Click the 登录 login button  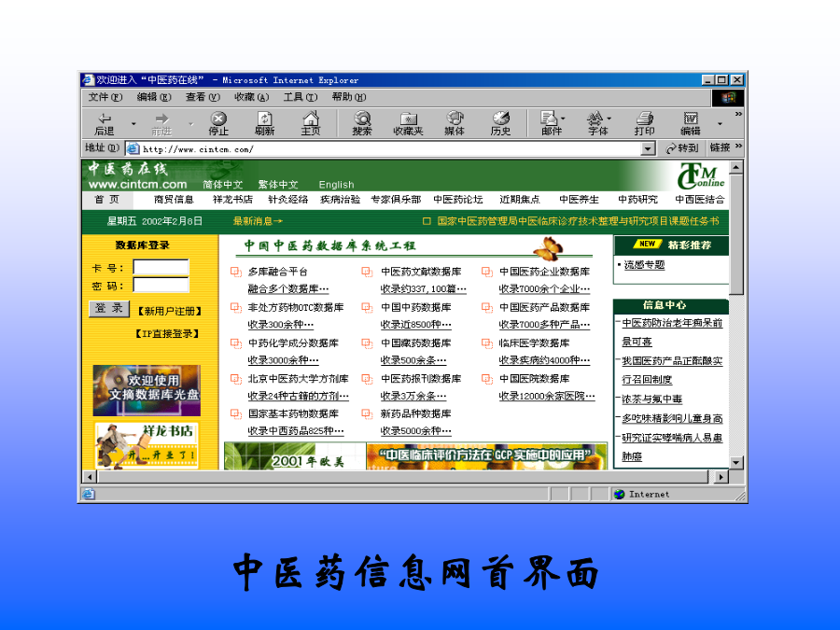pos(109,309)
